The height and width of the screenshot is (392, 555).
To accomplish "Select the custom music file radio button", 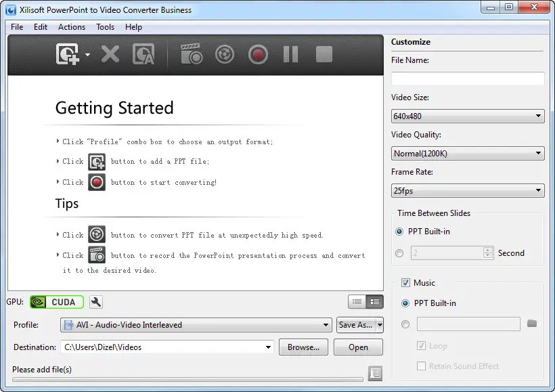I will click(x=405, y=324).
